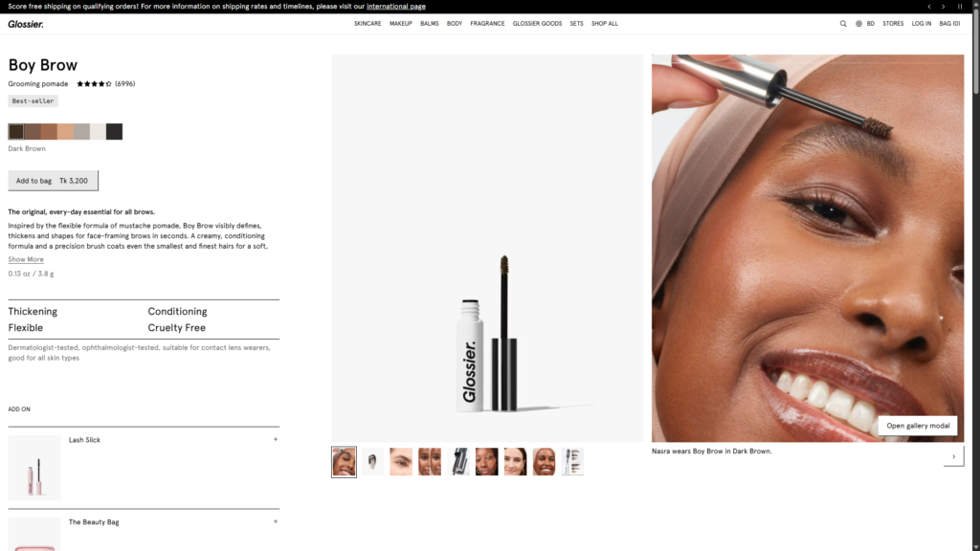Open the international page link
This screenshot has height=551, width=980.
[x=395, y=7]
